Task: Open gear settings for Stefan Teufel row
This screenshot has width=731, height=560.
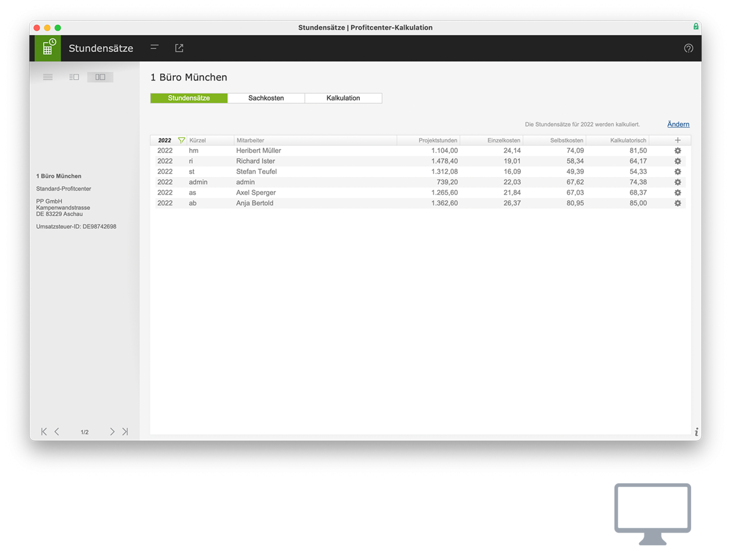Action: coord(678,171)
